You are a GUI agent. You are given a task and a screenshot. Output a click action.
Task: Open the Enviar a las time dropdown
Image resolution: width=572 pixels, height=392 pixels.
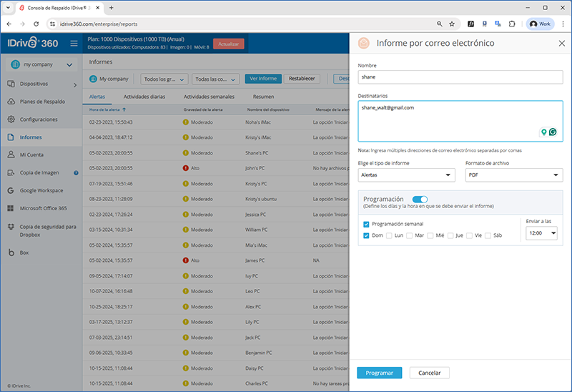(541, 233)
